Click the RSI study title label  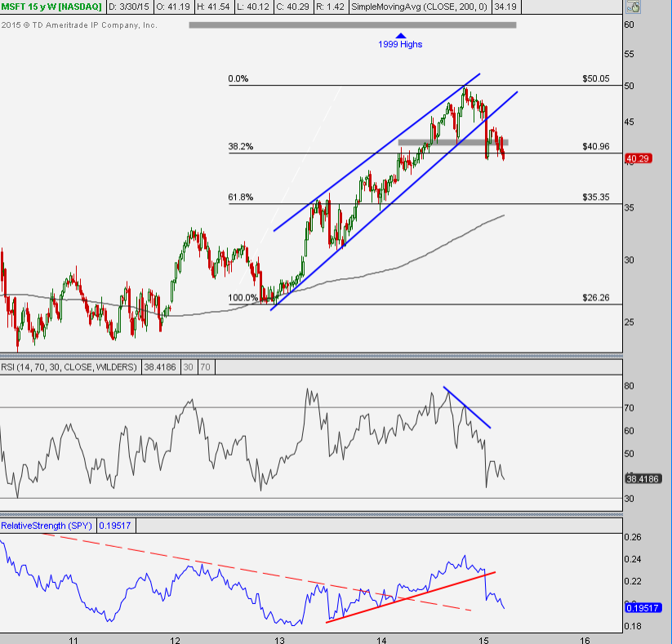pyautogui.click(x=70, y=368)
